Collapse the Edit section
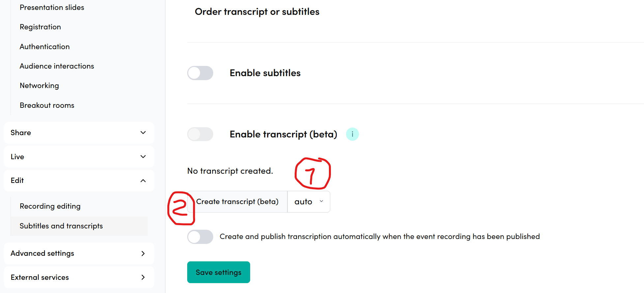 (79, 181)
